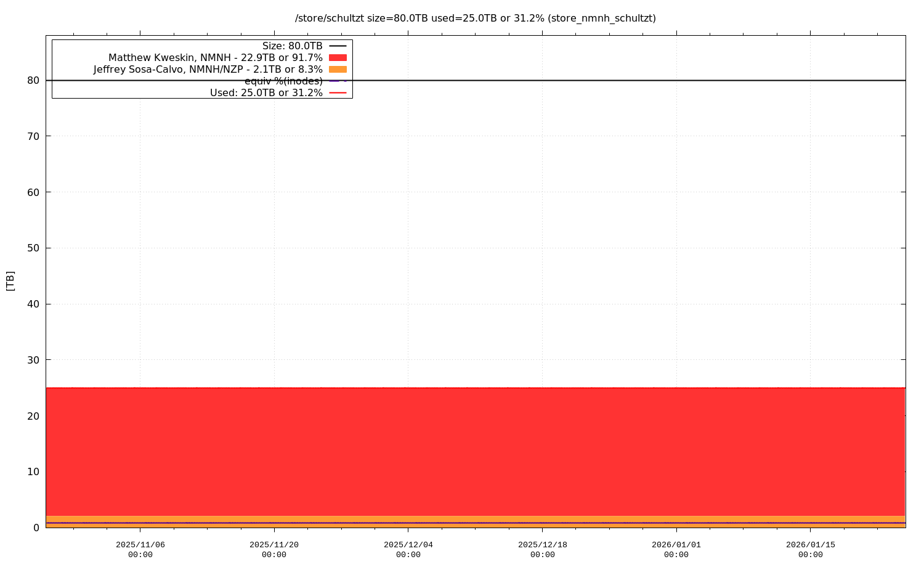Select the 'Jeffrey Sosa-Calvo, NMNH/NZP' legend entry
924x567 pixels.
[x=208, y=69]
